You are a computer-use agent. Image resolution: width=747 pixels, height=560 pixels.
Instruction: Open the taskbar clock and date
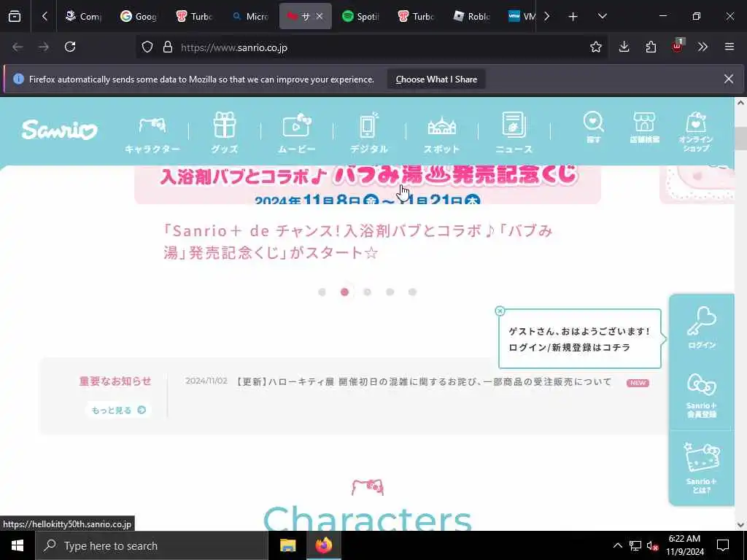(684, 545)
